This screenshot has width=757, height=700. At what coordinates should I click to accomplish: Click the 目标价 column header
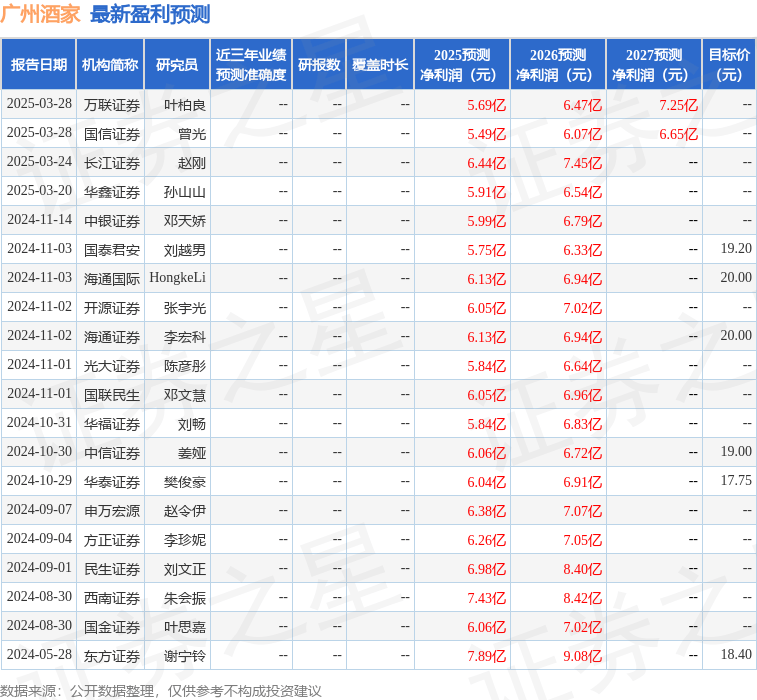click(729, 65)
